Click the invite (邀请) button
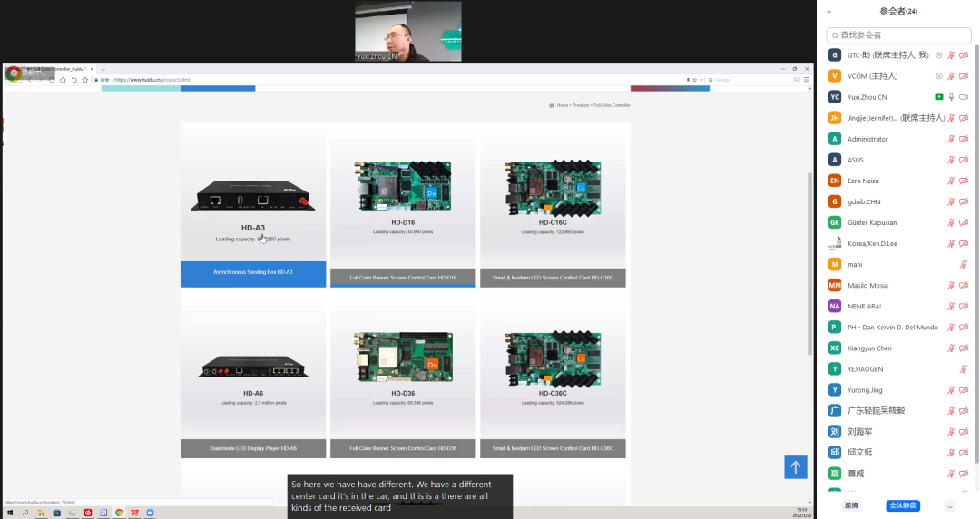The image size is (980, 519). [851, 505]
